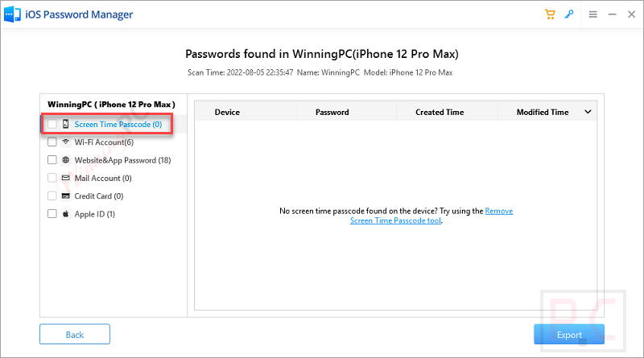Screen dimensions: 644x358
Task: Click the Screen Time Passcode phone icon
Action: point(66,124)
